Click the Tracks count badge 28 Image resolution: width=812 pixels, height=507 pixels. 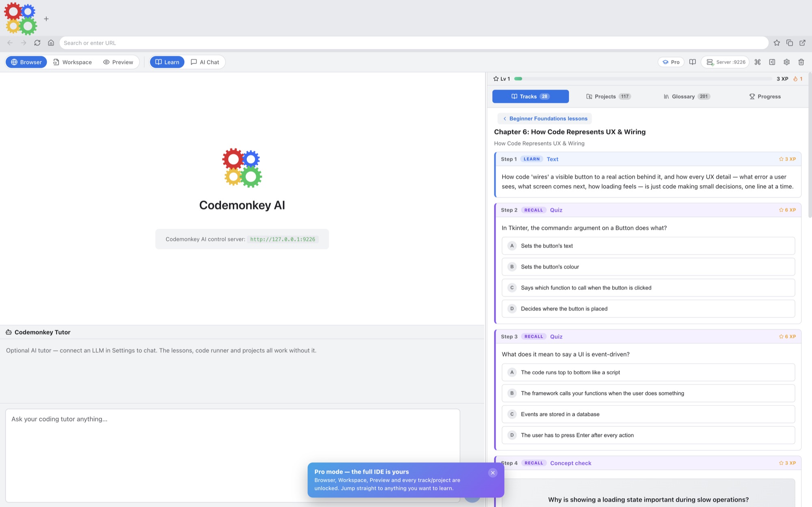tap(544, 97)
